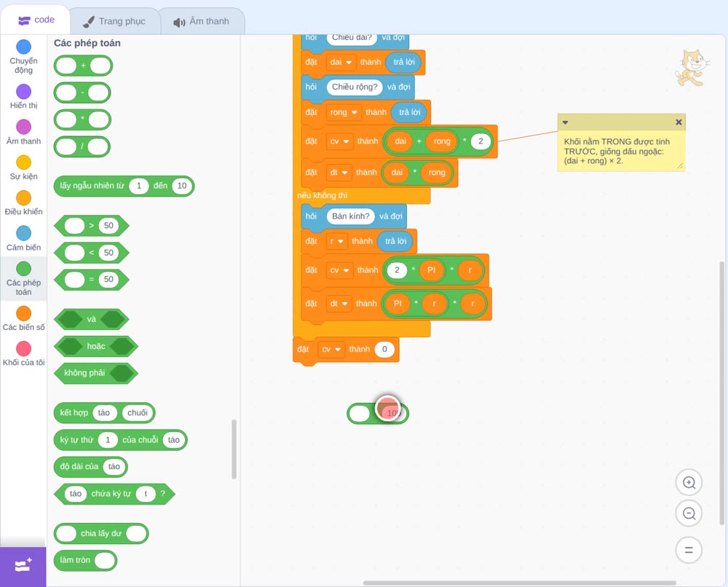Select the Các phép toán category
728x587 pixels.
pyautogui.click(x=24, y=279)
